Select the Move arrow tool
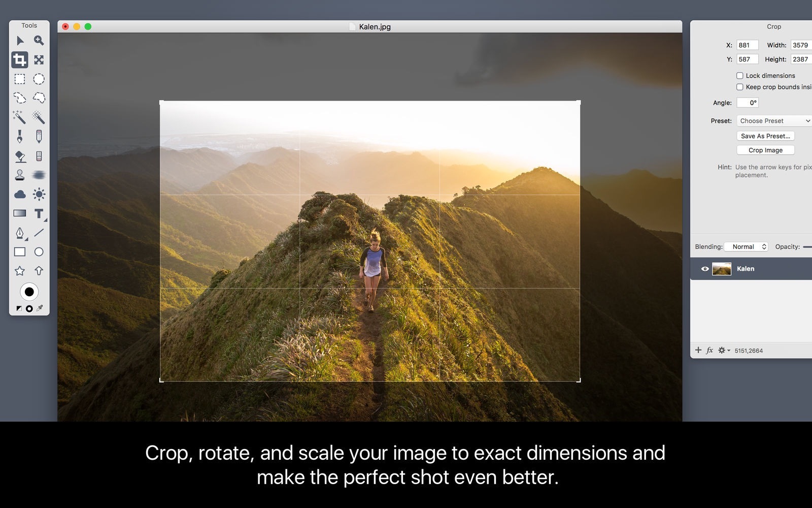This screenshot has width=812, height=508. click(x=20, y=41)
